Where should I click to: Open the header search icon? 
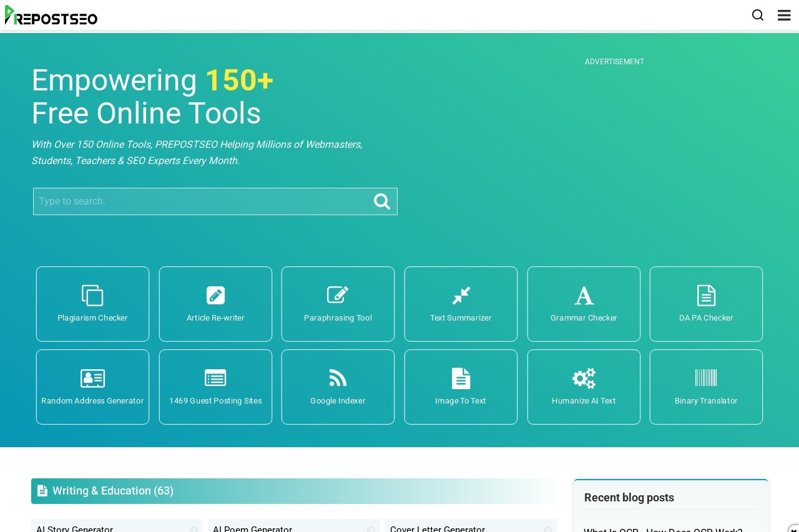tap(758, 15)
